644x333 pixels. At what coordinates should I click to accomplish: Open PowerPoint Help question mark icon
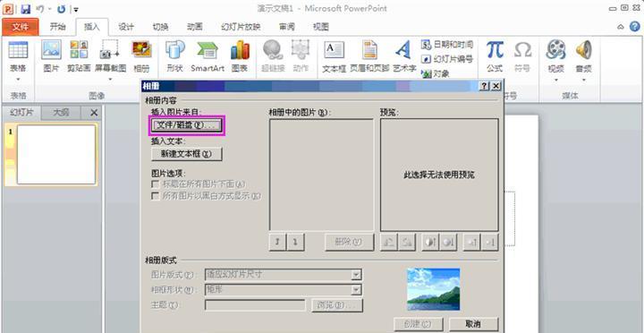[635, 27]
